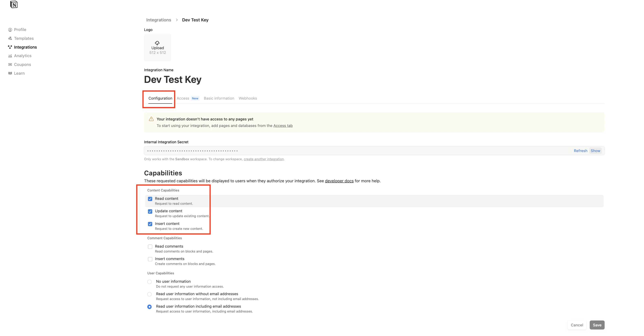Viewport: 644px width, 336px height.
Task: Navigate to Learn in the sidebar
Action: click(x=19, y=73)
